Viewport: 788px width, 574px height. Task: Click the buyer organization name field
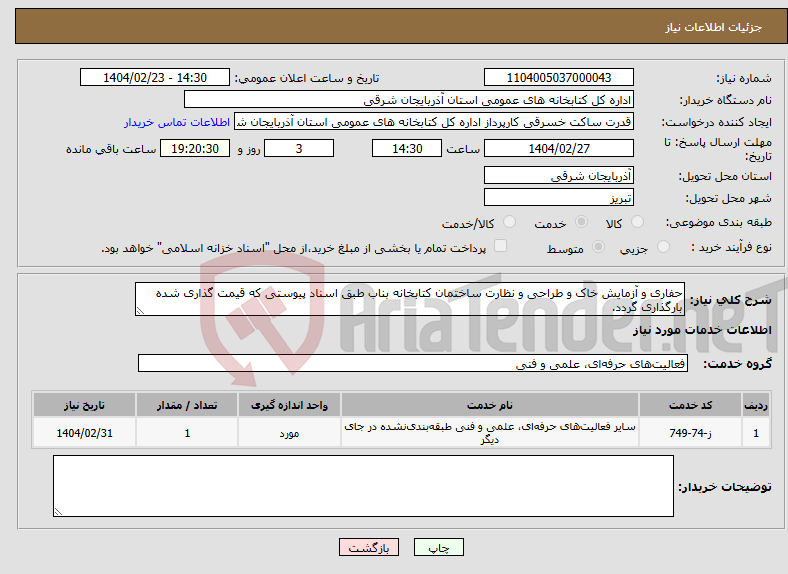pyautogui.click(x=409, y=100)
